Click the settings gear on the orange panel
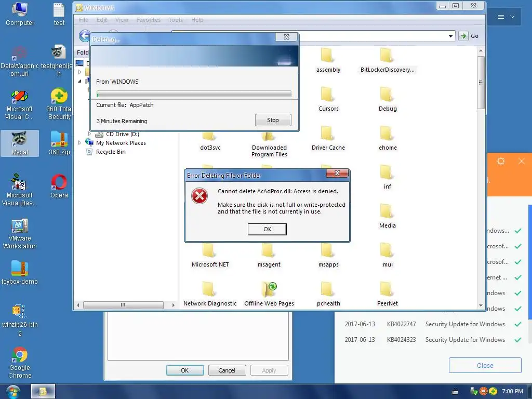 501,161
